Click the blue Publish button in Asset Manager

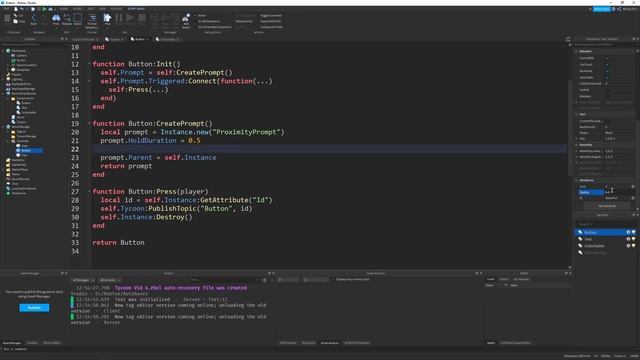(34, 308)
